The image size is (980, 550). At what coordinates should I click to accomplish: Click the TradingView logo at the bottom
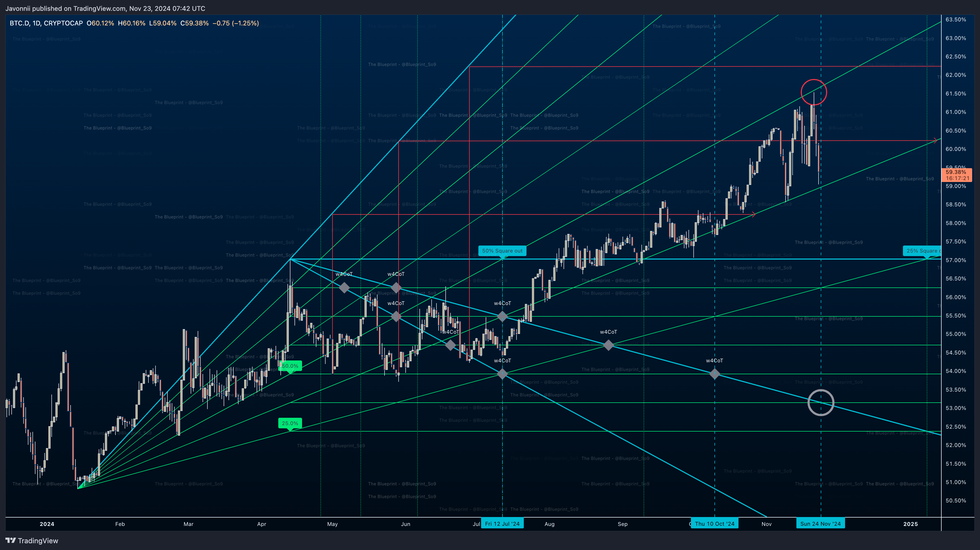pyautogui.click(x=32, y=541)
